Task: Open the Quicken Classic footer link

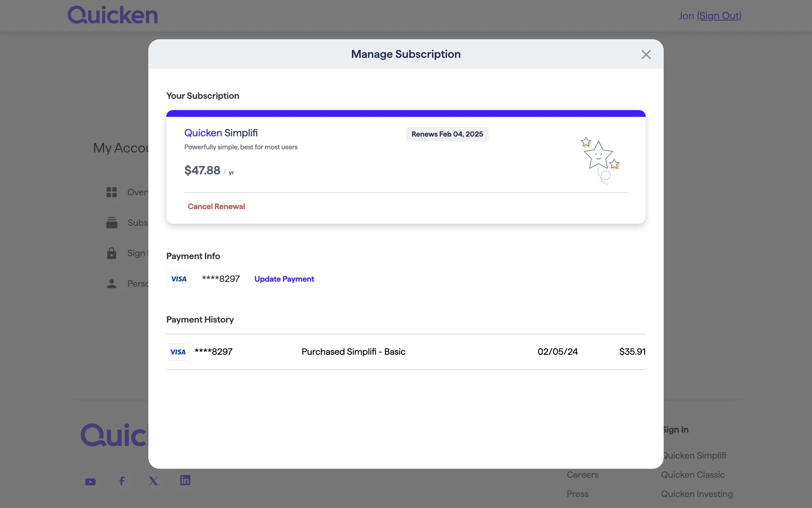Action: pos(693,475)
